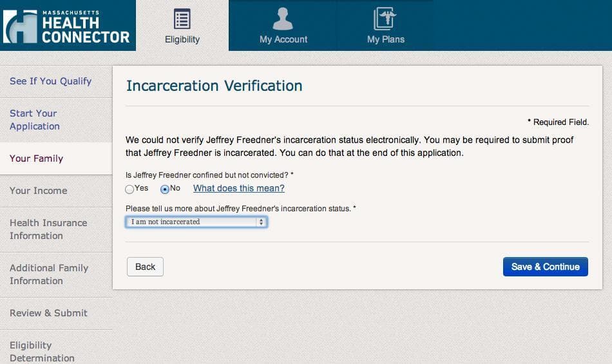This screenshot has height=364, width=612.
Task: Click the Health Connector logo
Action: click(66, 26)
